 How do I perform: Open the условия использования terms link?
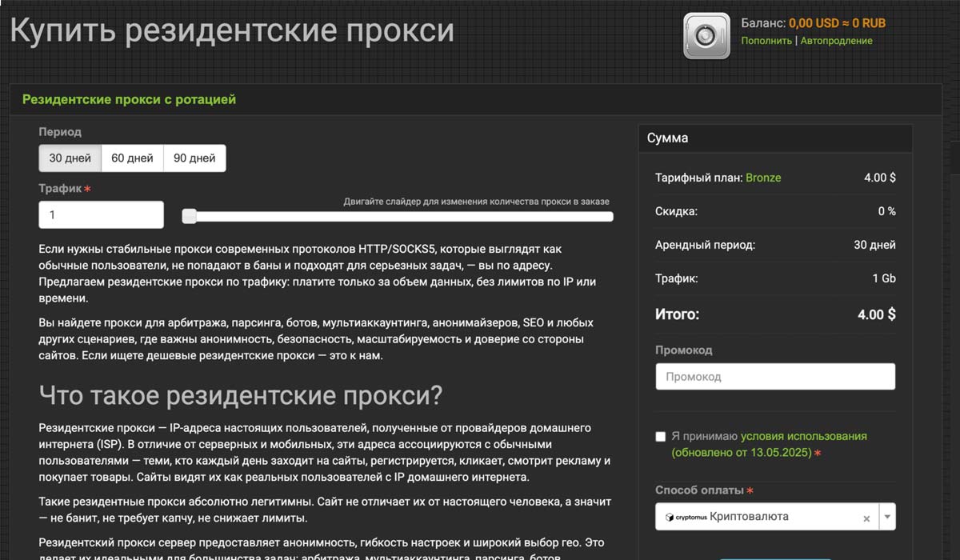tap(803, 437)
